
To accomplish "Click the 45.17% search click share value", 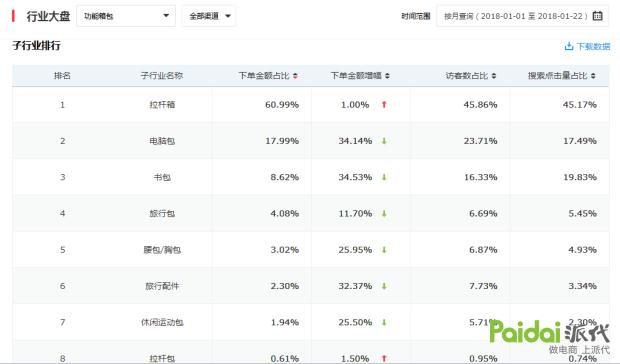I will (580, 105).
